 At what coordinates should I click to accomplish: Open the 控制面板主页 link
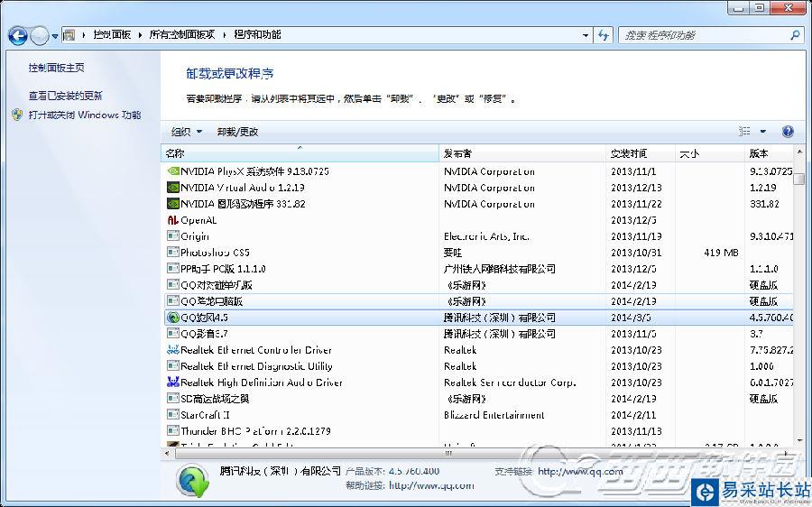click(57, 68)
